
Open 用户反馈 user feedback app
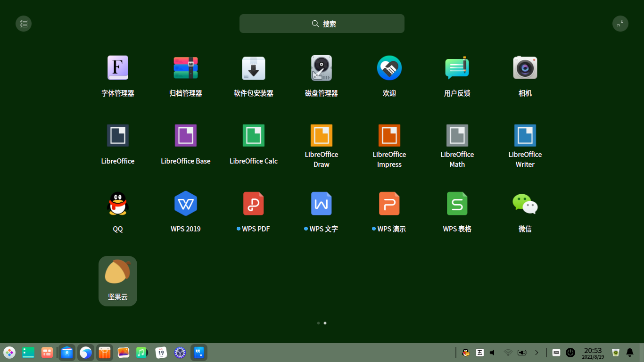457,68
